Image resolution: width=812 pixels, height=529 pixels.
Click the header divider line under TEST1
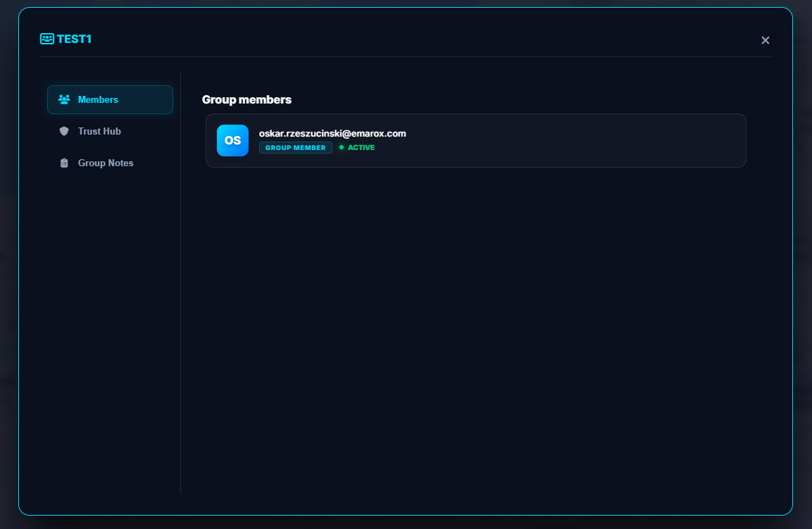click(405, 56)
